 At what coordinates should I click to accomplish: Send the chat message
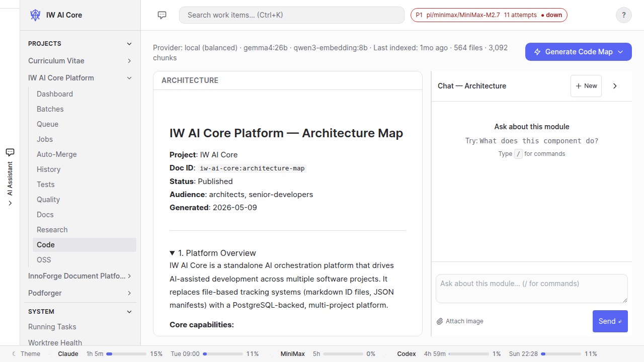coord(610,321)
